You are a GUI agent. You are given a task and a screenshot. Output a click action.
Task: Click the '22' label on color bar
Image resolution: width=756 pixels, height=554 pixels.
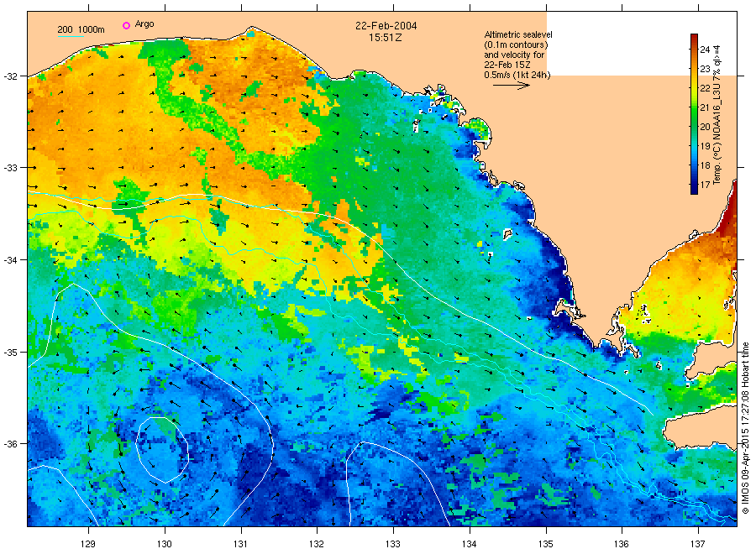point(705,88)
